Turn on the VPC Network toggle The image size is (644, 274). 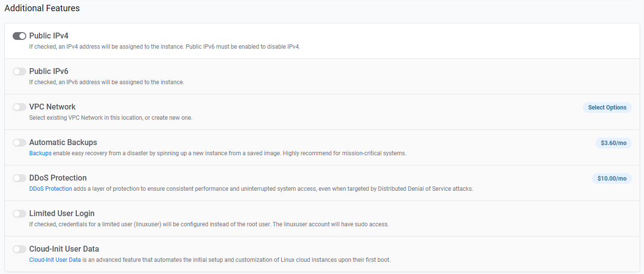19,107
